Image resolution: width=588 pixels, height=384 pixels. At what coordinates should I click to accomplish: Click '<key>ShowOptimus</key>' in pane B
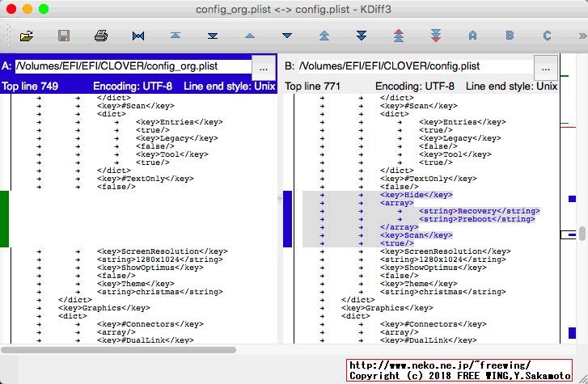[x=434, y=268]
